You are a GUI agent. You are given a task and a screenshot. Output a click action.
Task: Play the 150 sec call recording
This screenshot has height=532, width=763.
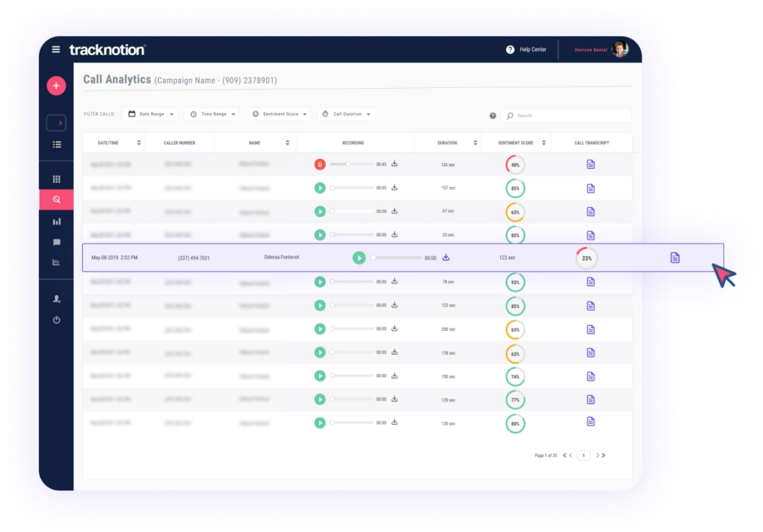coord(320,376)
